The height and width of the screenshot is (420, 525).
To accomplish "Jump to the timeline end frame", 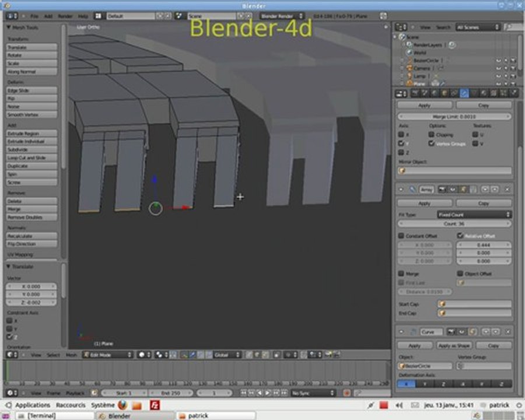I will tap(284, 393).
